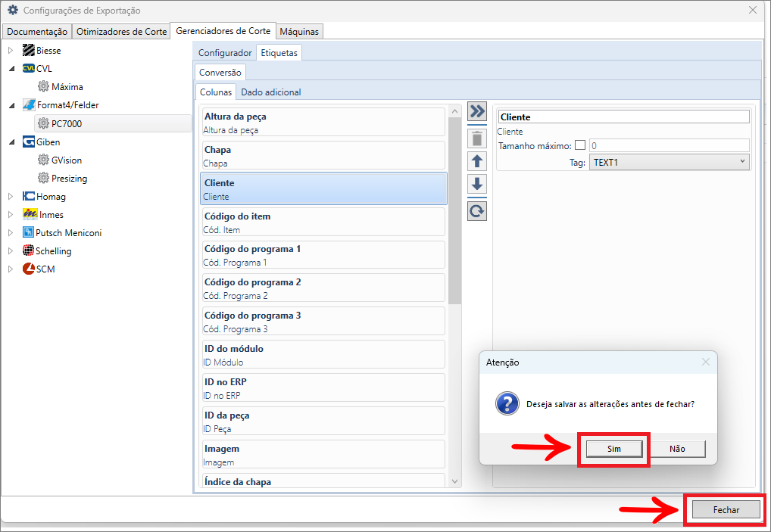The image size is (771, 532).
Task: Move column down with arrow icon
Action: tap(477, 184)
